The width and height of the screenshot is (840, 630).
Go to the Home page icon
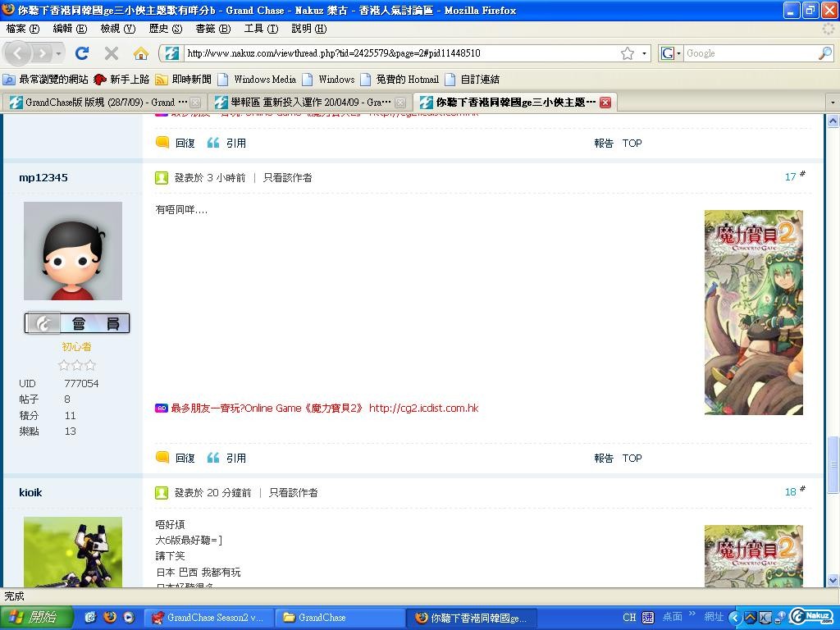pyautogui.click(x=141, y=53)
